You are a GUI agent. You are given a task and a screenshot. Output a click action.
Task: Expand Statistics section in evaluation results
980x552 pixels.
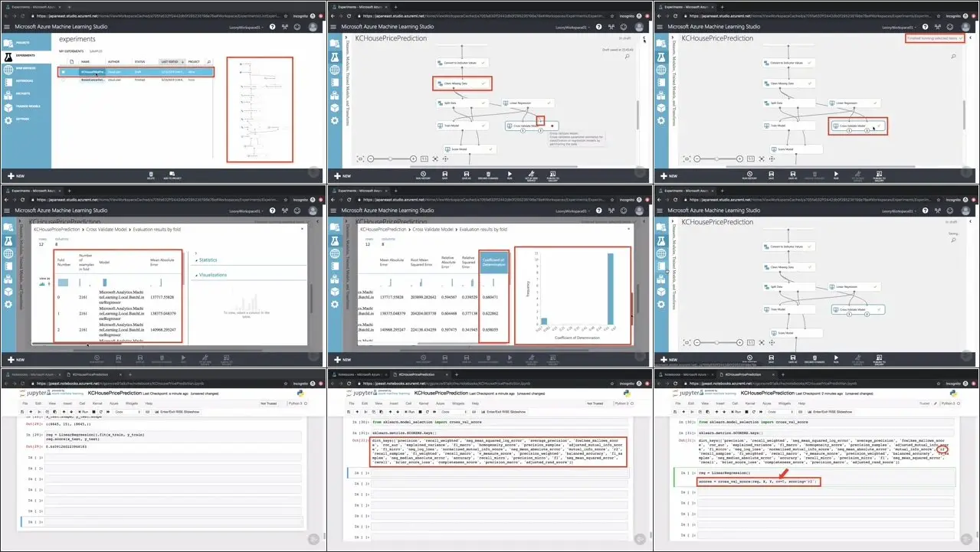pyautogui.click(x=208, y=260)
